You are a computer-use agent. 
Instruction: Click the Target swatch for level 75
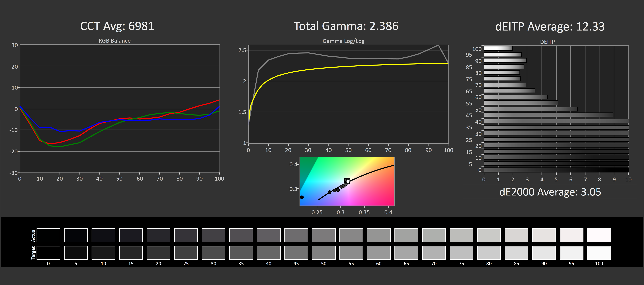click(461, 253)
